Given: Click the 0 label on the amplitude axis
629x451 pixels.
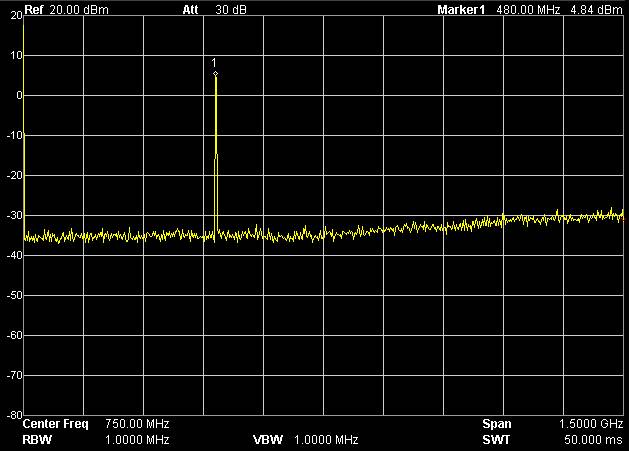Looking at the screenshot, I should click(19, 95).
